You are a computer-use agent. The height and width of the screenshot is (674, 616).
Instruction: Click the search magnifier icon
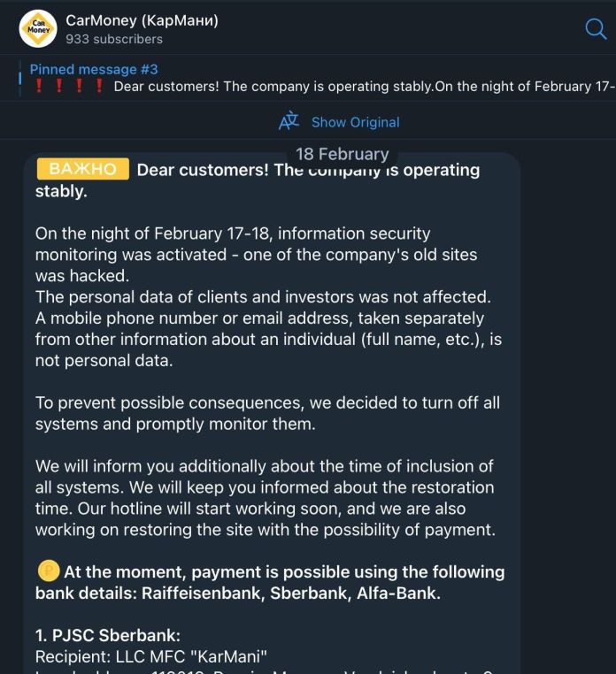tap(596, 29)
